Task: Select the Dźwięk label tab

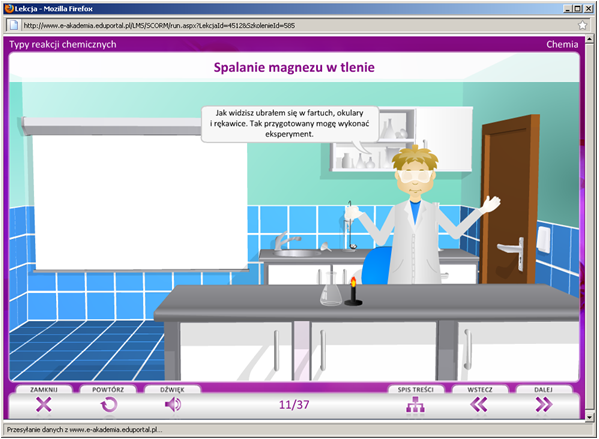Action: [x=172, y=390]
